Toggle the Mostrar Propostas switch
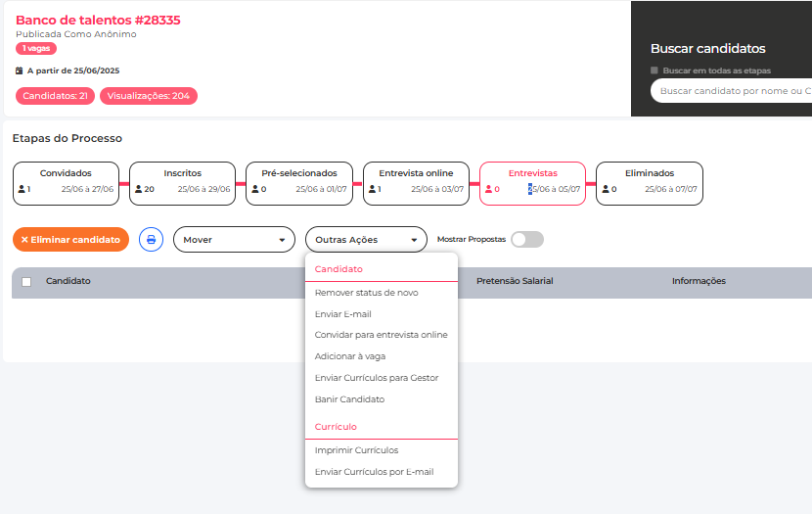Screen dimensions: 812x514 (527, 239)
